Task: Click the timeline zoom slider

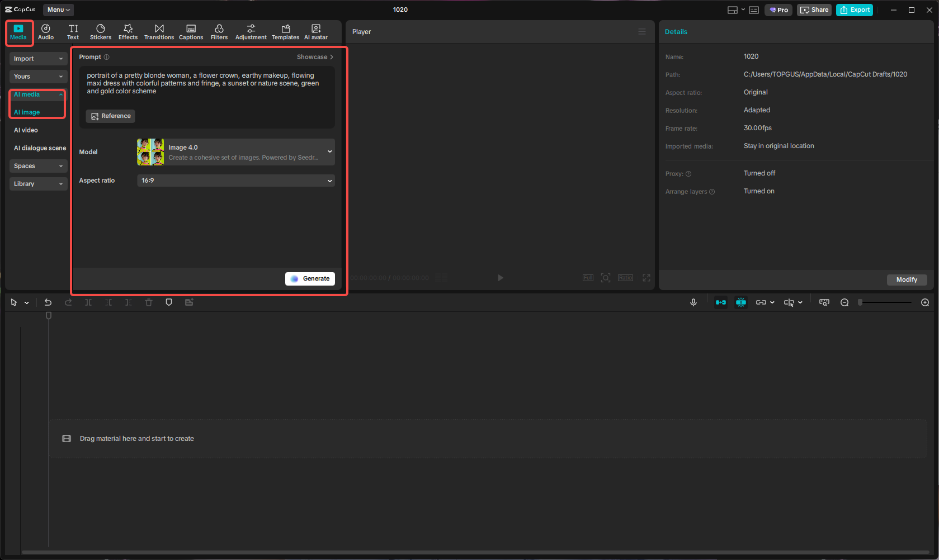Action: [886, 302]
